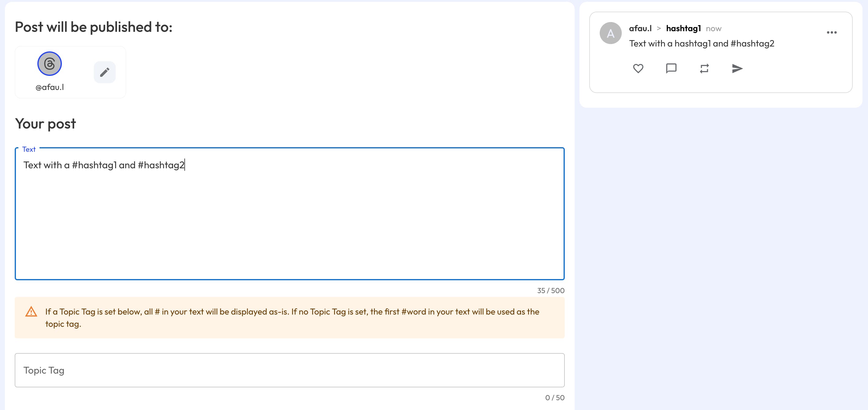Click the send arrow icon in preview

click(737, 68)
